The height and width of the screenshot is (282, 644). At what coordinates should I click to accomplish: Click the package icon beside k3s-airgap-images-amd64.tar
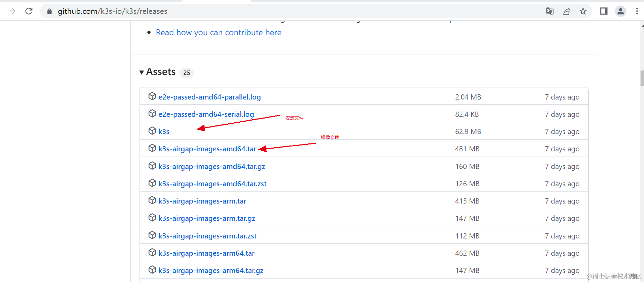[x=152, y=148]
